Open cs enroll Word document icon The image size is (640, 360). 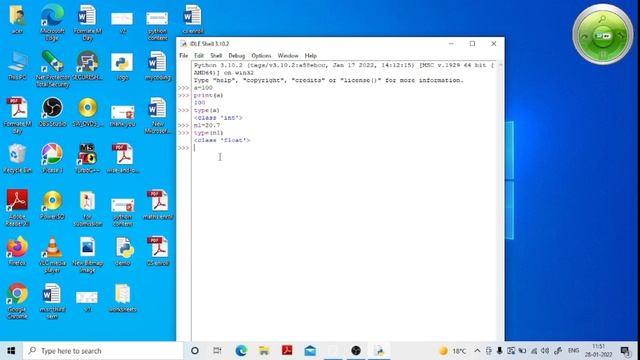pos(193,19)
